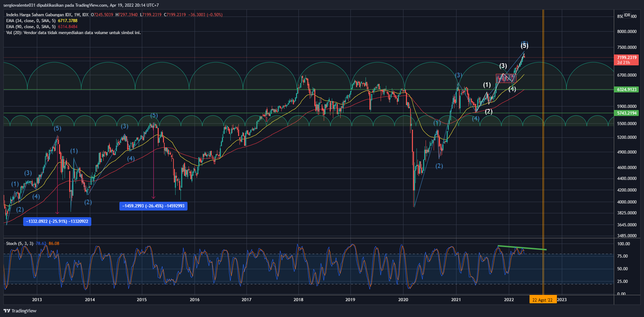
Task: Click the Stoch (5, 3, 3) indicator legend
Action: (20, 244)
